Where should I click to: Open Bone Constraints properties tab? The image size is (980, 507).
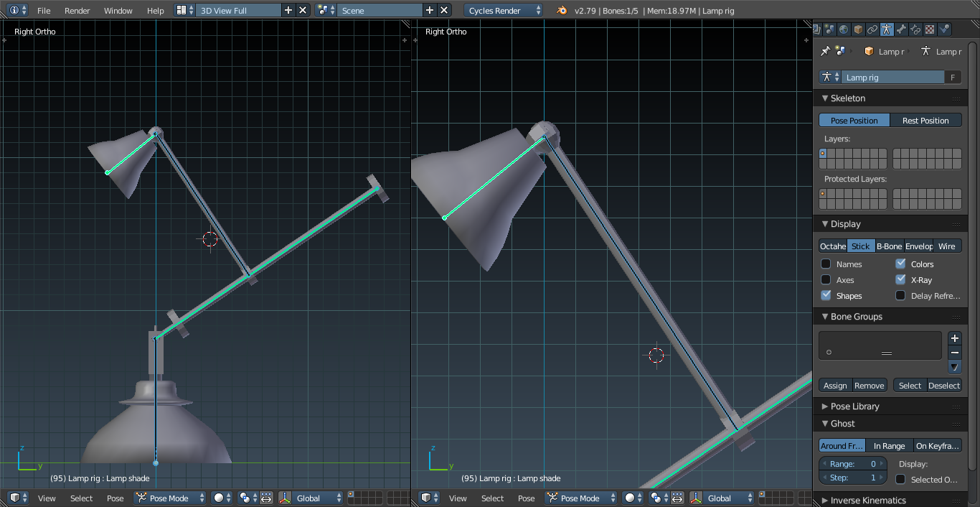pos(915,29)
